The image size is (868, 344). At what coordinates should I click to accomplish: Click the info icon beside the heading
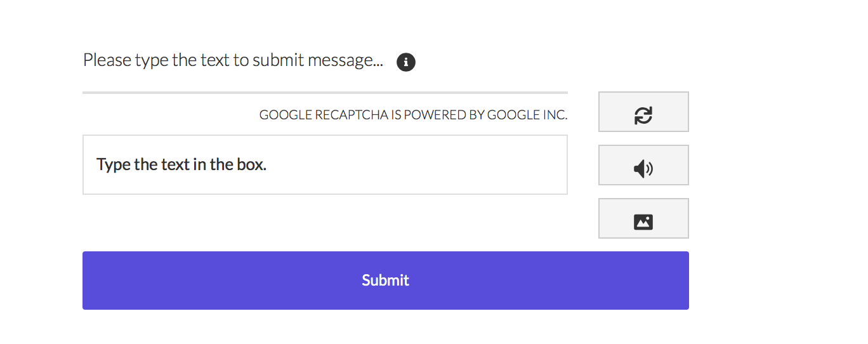pos(406,62)
